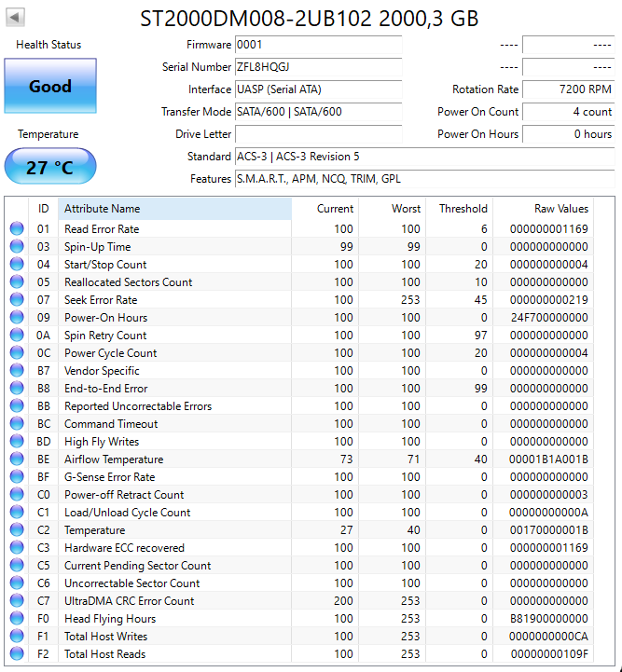Click the Health Status label
This screenshot has width=622, height=672.
[x=48, y=45]
